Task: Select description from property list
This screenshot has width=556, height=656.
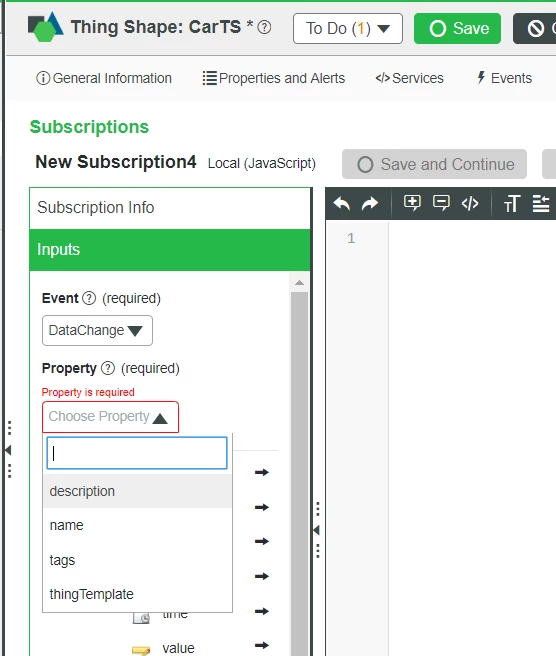Action: click(137, 491)
